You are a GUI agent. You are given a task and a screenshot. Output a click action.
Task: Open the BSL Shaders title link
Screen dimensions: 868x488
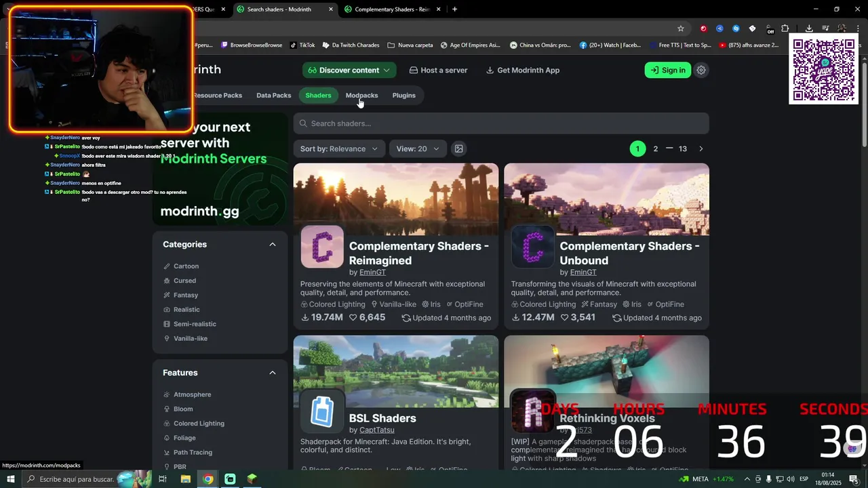(382, 418)
